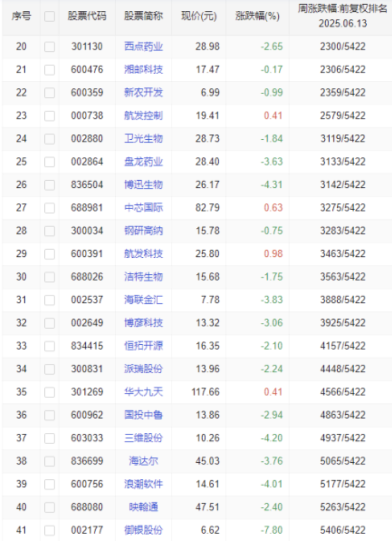Select ranking cell 4937/5422
Screen dimensions: 392x557
click(x=343, y=438)
